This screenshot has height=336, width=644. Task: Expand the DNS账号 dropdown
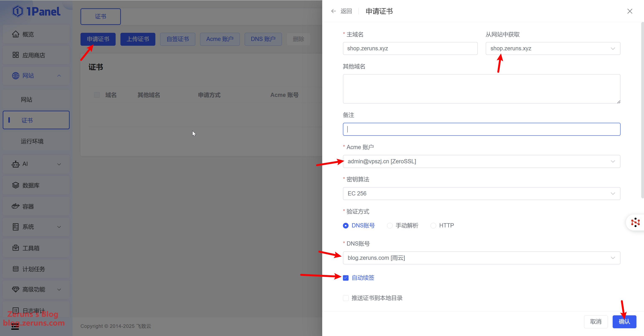pos(481,258)
